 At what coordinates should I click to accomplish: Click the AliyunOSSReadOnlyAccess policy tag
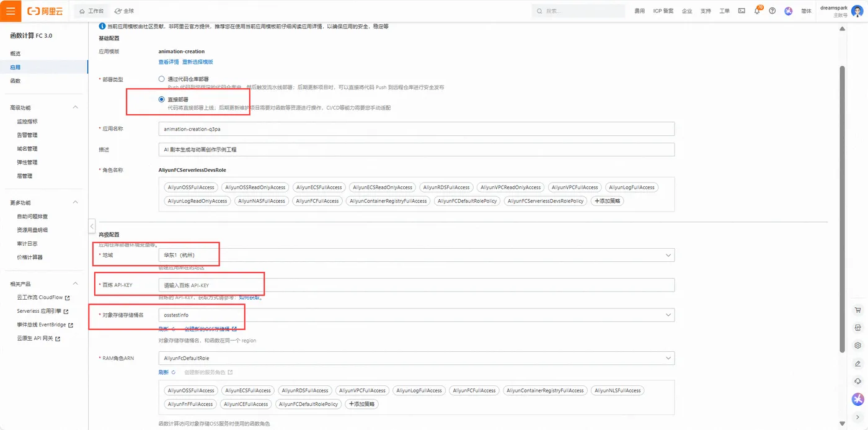pos(255,187)
